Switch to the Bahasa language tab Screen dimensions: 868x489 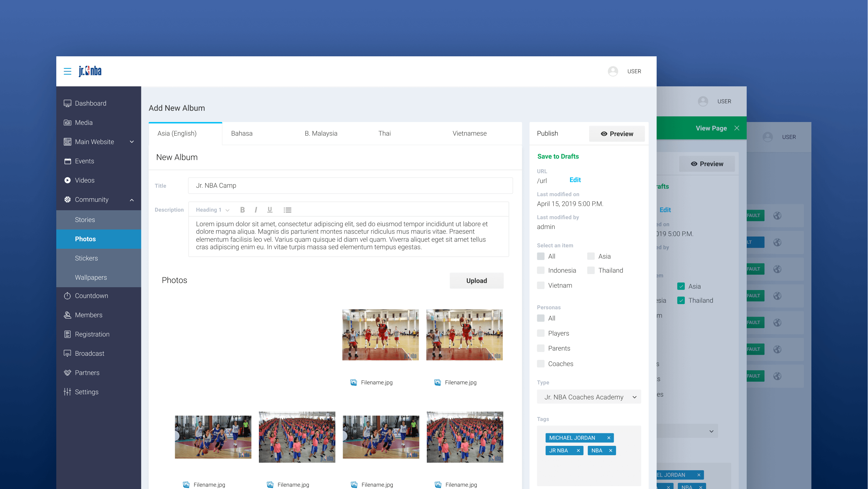[242, 133]
